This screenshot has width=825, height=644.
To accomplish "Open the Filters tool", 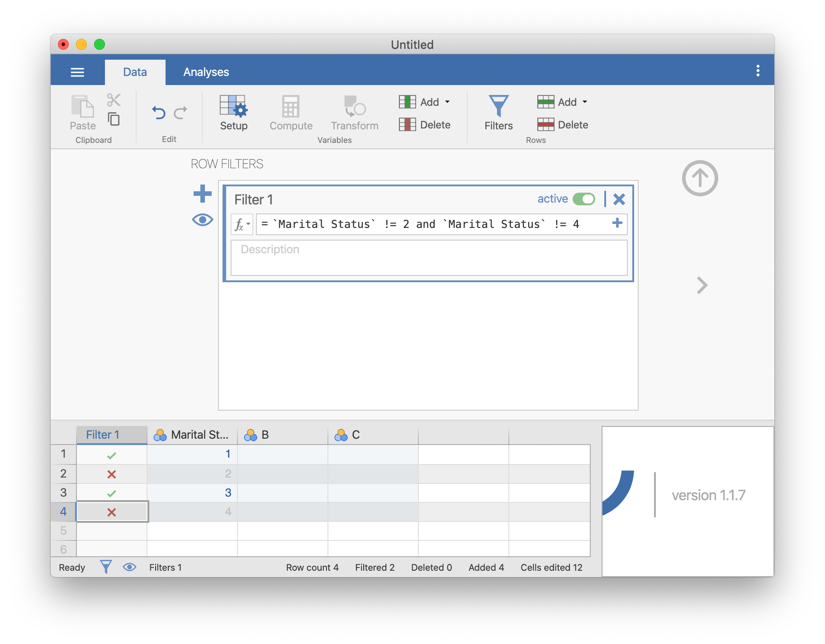I will pyautogui.click(x=498, y=113).
